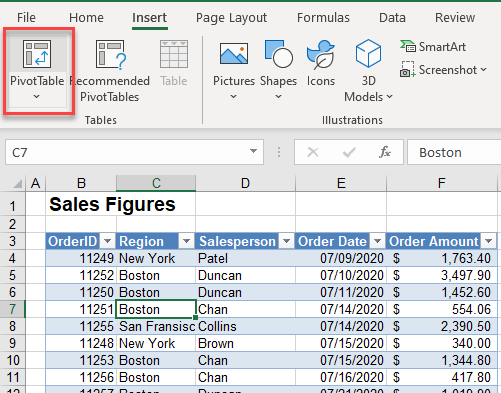
Task: Select row 7 header
Action: click(x=12, y=309)
